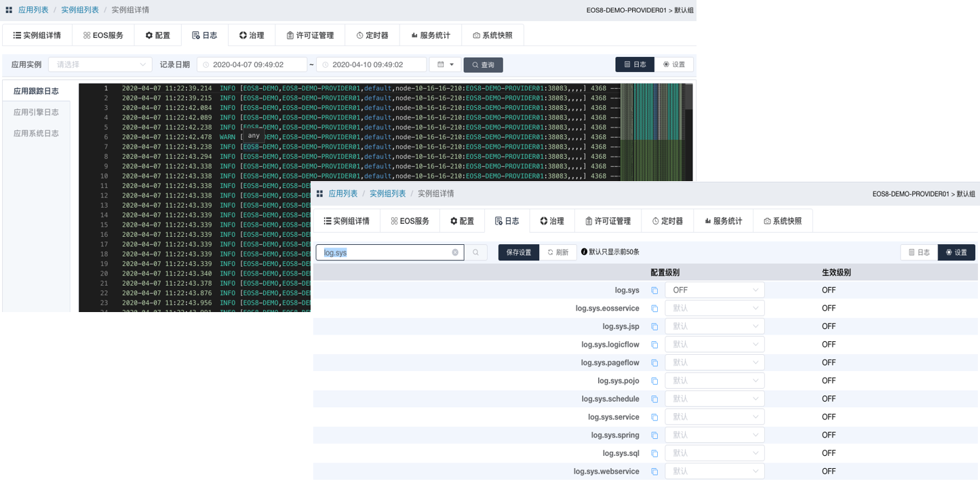Open the 应用系统日志 side tab
The width and height of the screenshot is (980, 481).
click(x=36, y=133)
